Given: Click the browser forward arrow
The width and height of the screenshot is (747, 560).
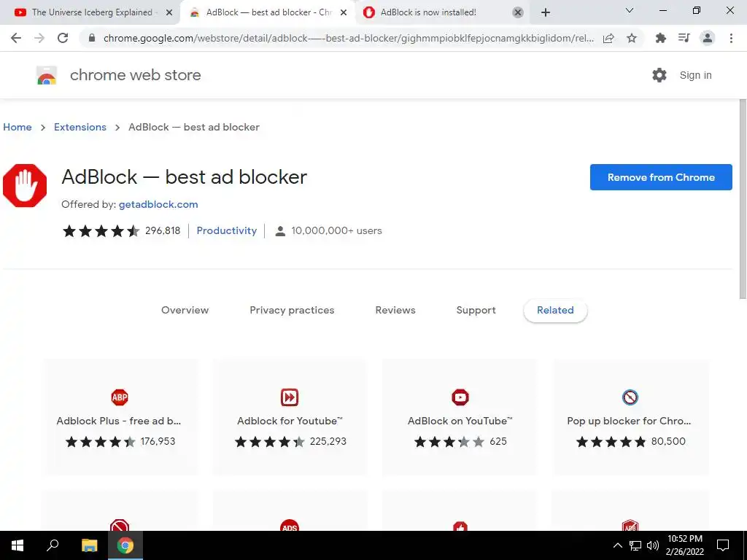Looking at the screenshot, I should coord(39,38).
